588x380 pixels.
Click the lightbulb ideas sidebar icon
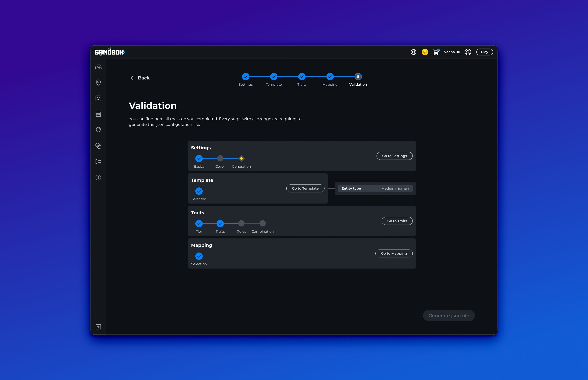(x=98, y=130)
